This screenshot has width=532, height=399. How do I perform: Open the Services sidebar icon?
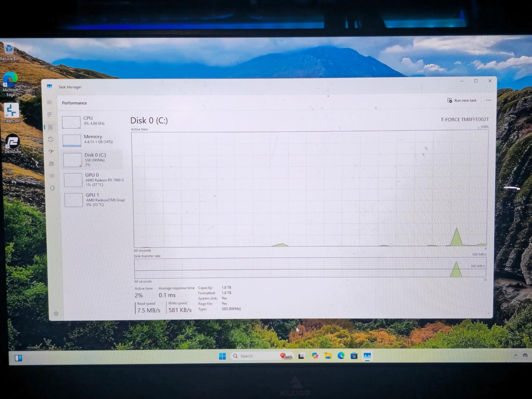pos(52,188)
